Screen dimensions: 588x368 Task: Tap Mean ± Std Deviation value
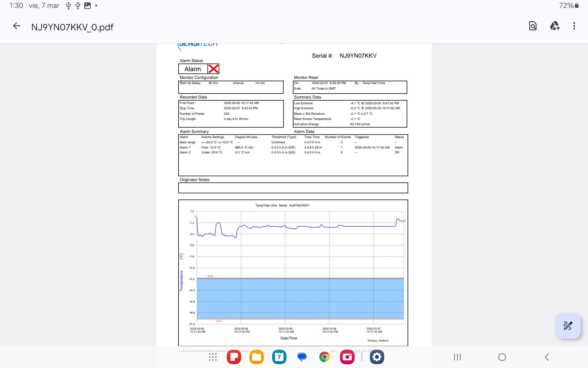point(361,114)
